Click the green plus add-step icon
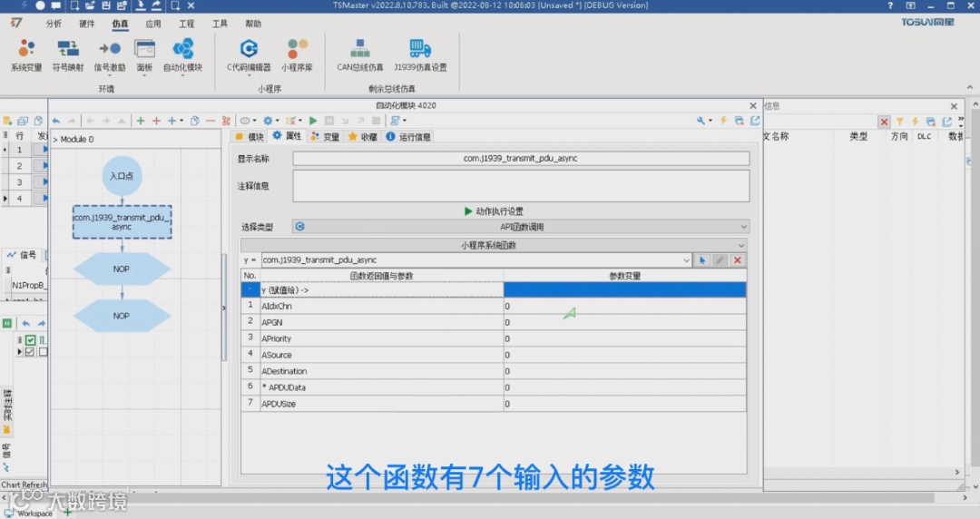 coord(141,121)
